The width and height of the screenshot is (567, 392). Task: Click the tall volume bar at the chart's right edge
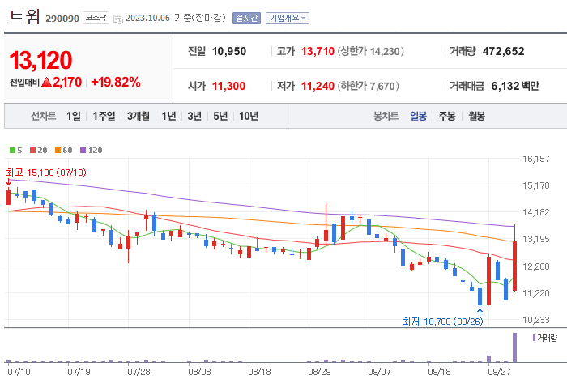tap(515, 347)
